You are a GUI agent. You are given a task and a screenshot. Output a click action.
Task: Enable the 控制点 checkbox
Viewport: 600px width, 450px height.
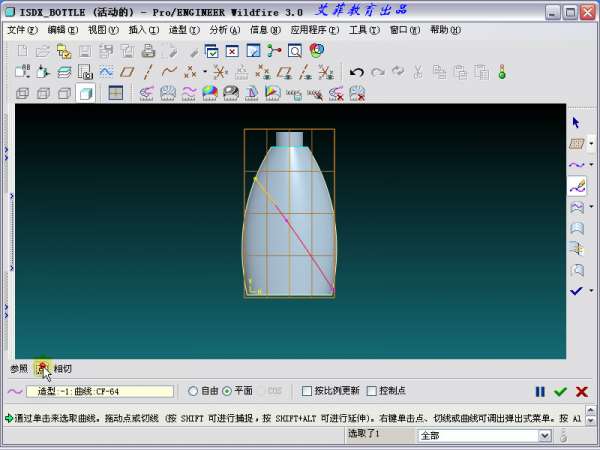(372, 391)
